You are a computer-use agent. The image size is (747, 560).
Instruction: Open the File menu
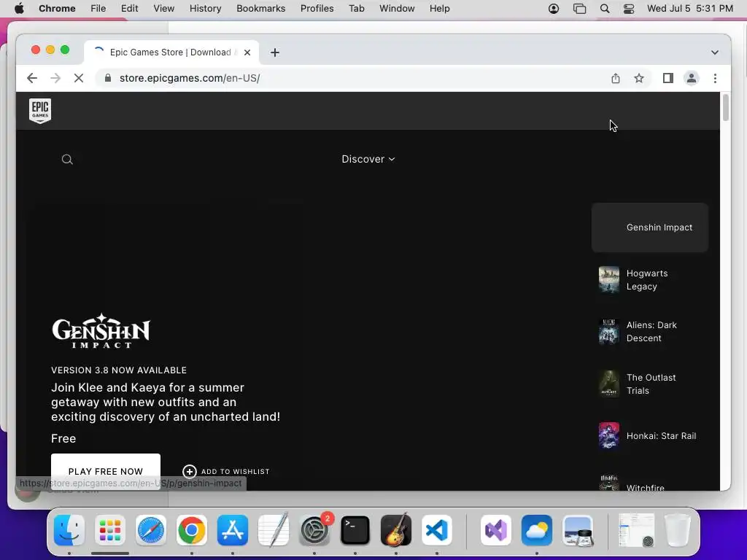(x=98, y=9)
